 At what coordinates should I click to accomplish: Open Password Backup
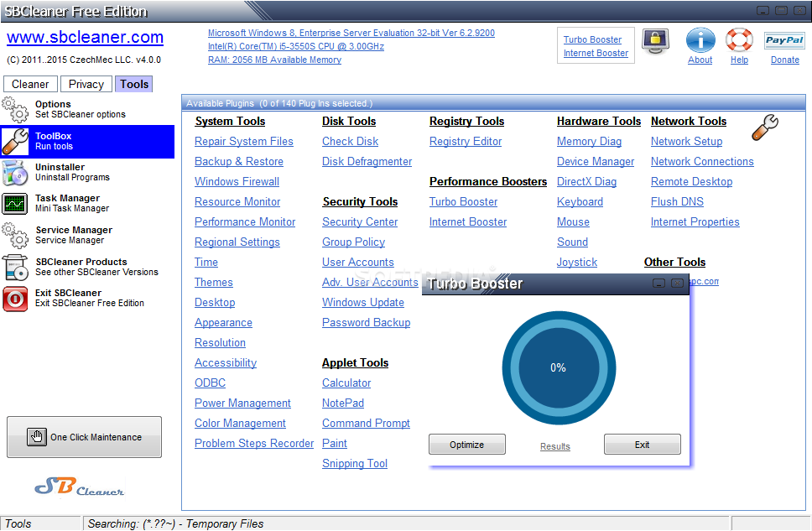[x=366, y=323]
